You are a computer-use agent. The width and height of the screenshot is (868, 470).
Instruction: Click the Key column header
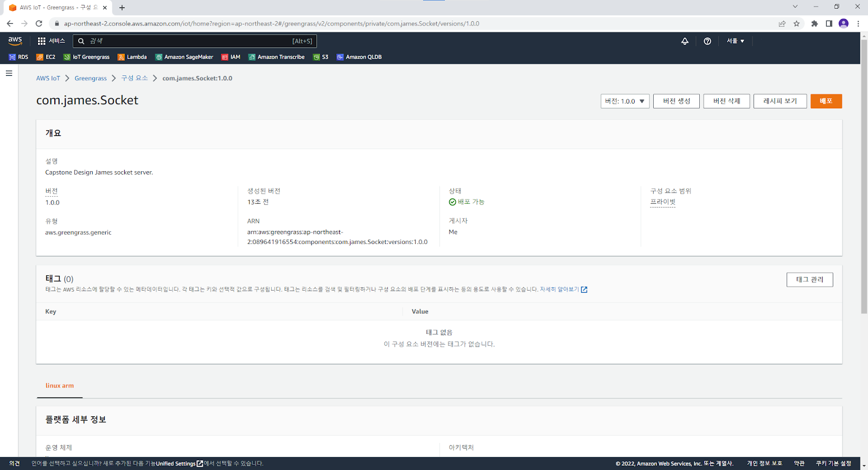50,312
